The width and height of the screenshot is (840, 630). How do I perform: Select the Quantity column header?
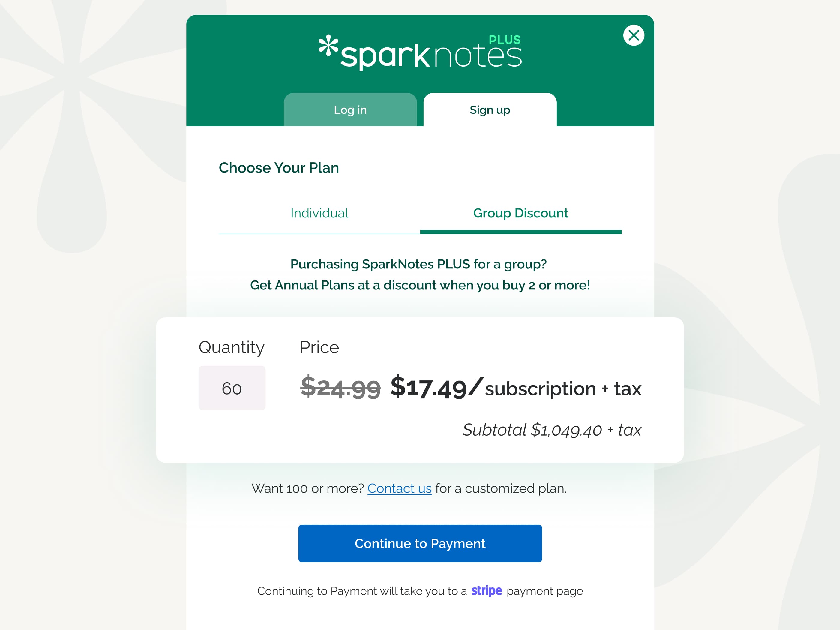point(232,347)
